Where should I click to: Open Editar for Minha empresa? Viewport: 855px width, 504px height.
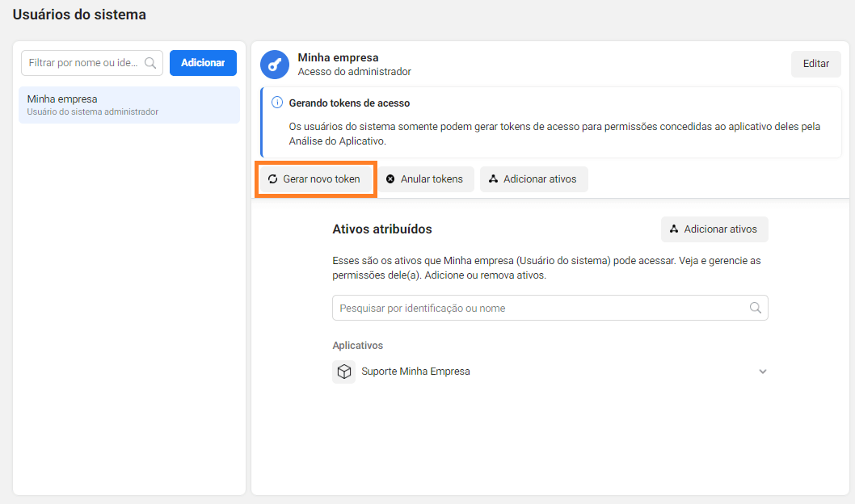[x=815, y=64]
